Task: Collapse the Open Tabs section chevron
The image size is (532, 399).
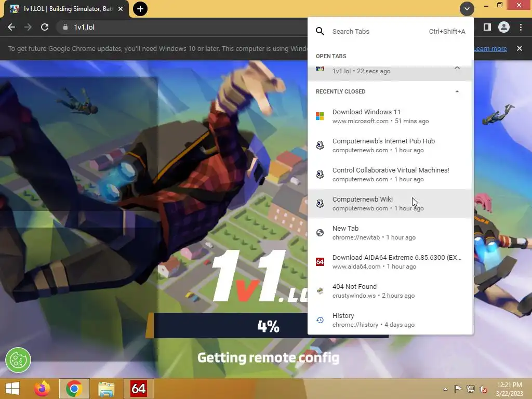Action: click(x=457, y=68)
